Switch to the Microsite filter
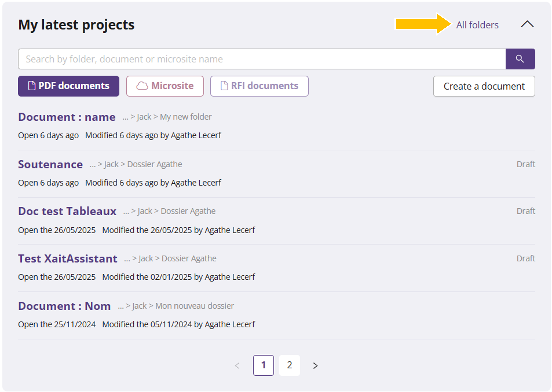This screenshot has width=552, height=392. tap(165, 86)
